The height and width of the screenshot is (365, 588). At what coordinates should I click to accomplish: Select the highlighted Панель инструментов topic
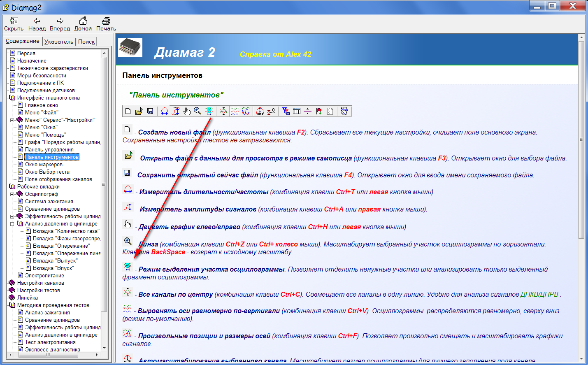click(52, 157)
